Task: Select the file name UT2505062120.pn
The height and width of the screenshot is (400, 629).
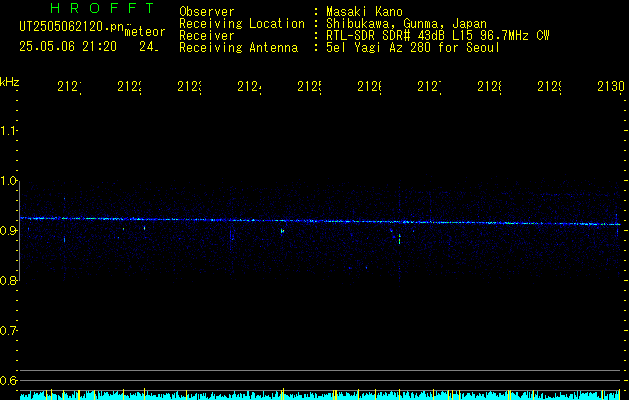Action: tap(72, 27)
